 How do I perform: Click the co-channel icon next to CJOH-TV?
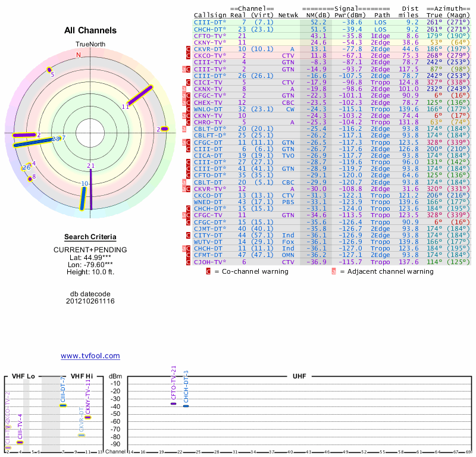189,262
